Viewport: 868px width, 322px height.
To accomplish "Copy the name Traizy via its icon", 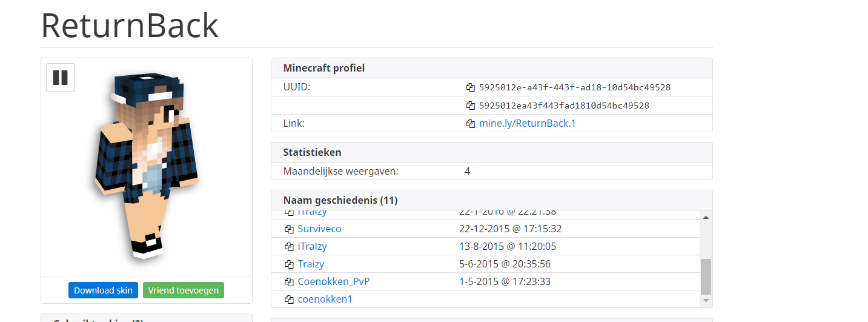I will (289, 264).
